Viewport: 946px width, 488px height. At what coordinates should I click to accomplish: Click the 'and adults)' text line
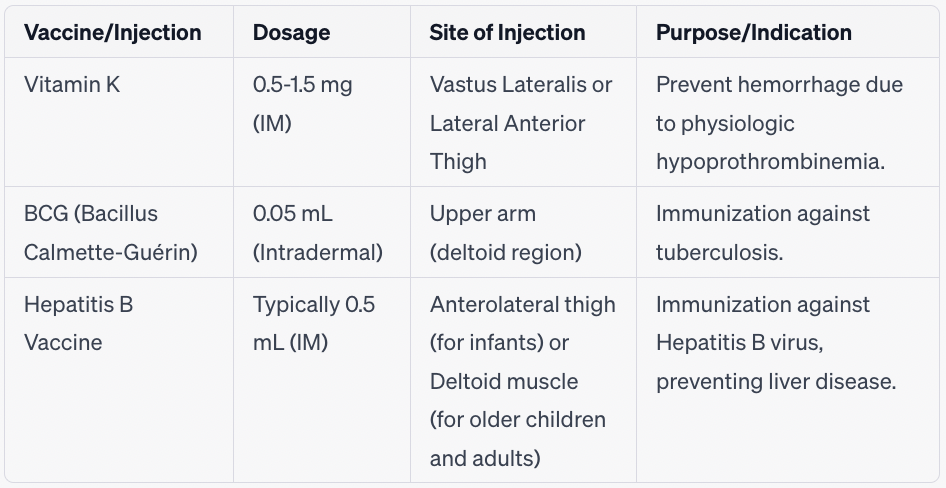pos(485,458)
